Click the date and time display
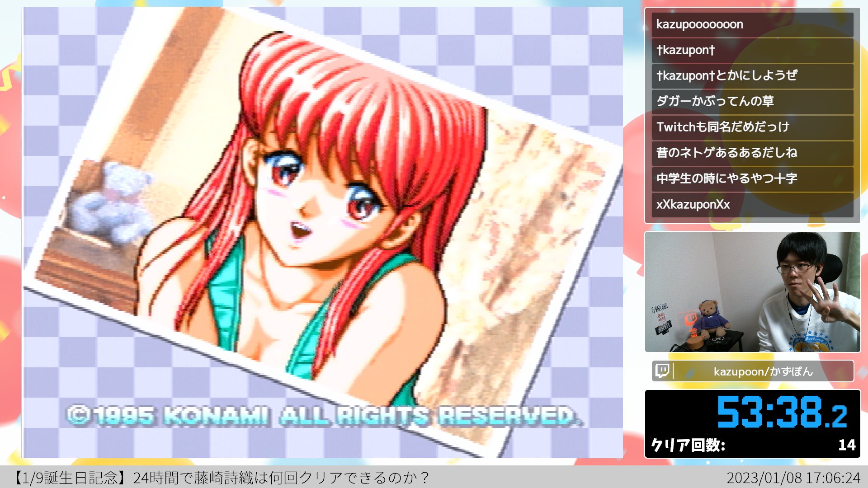Screen dimensions: 868x488 tap(793, 478)
